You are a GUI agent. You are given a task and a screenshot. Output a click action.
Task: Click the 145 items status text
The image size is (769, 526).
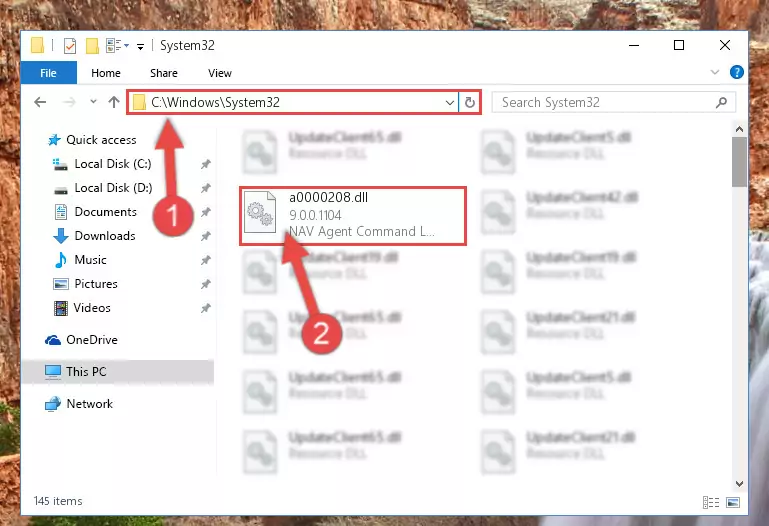[58, 501]
